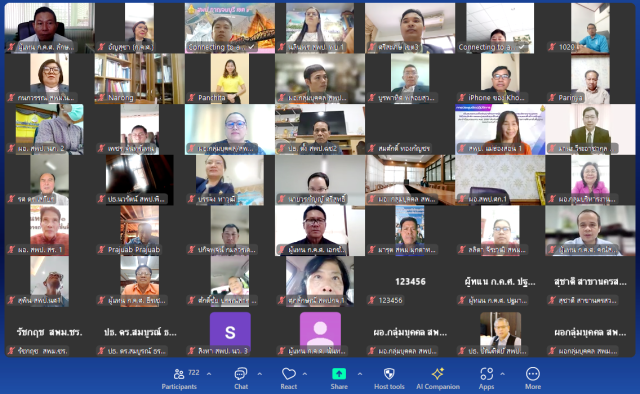Expand the Chat options chevron

click(260, 374)
